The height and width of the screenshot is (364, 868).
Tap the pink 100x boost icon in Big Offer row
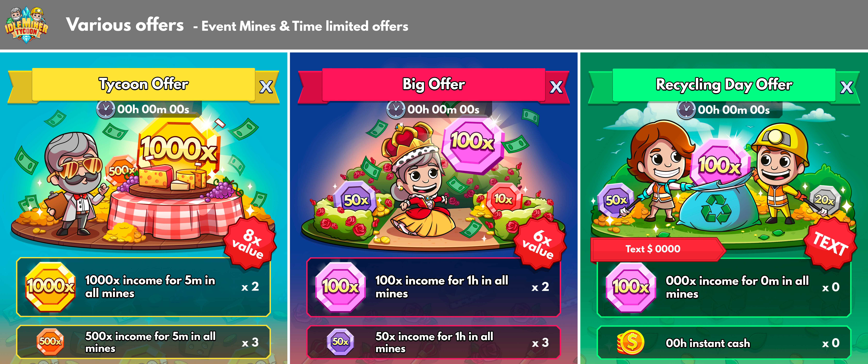pos(340,287)
